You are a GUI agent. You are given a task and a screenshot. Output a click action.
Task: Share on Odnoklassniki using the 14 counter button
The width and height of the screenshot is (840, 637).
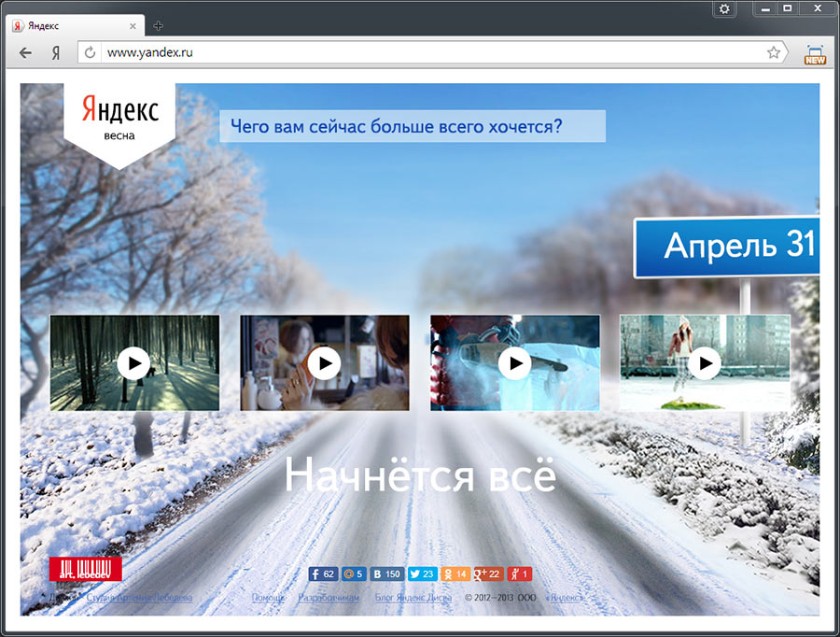(x=455, y=574)
